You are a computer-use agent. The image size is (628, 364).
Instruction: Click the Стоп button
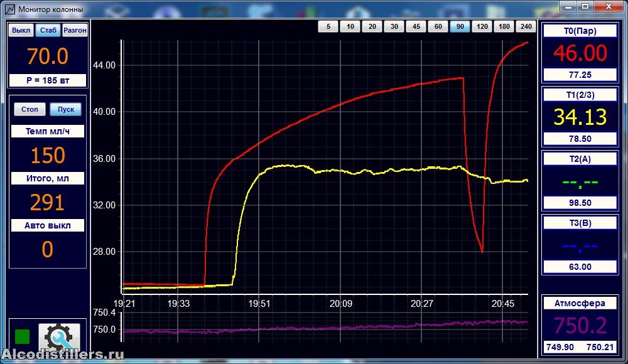30,109
